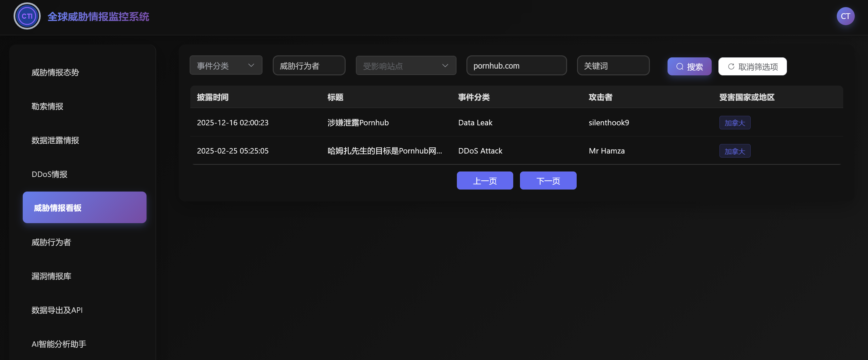Open the 受影响站点 dropdown

pos(406,66)
